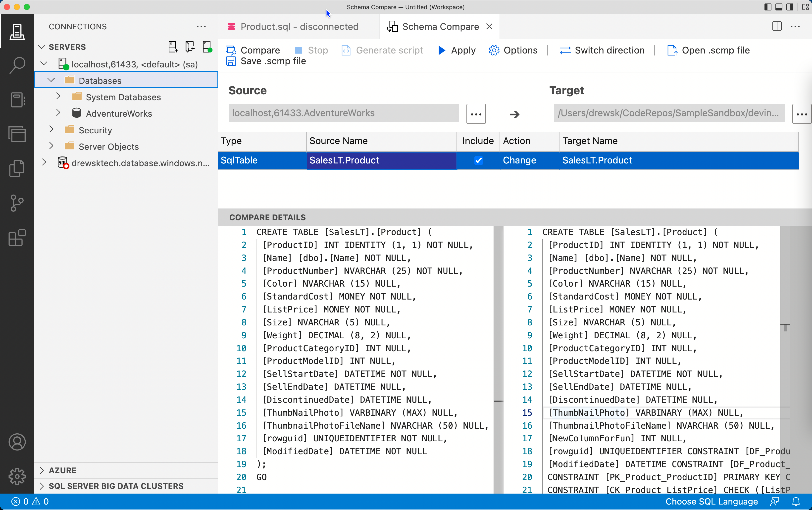Open the Accounts icon
The height and width of the screenshot is (510, 812).
(x=17, y=442)
